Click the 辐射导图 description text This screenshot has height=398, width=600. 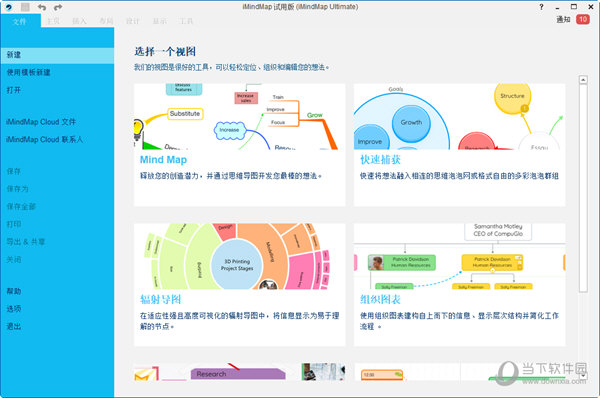(240, 321)
